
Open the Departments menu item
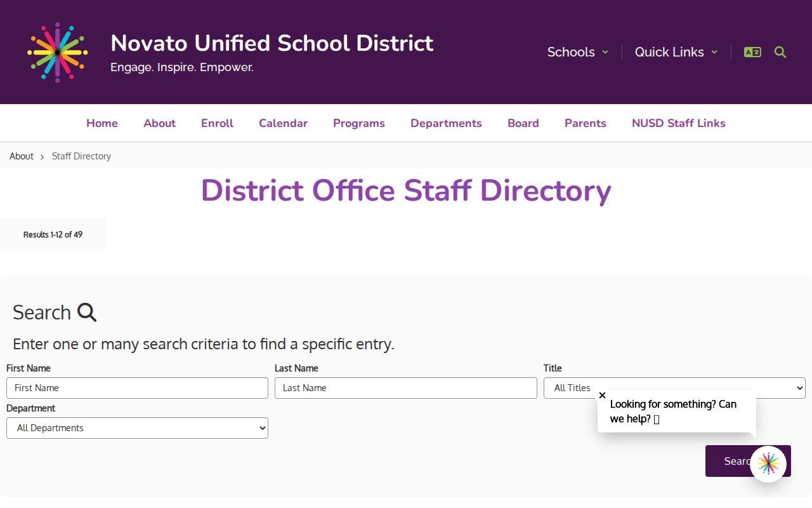[446, 123]
